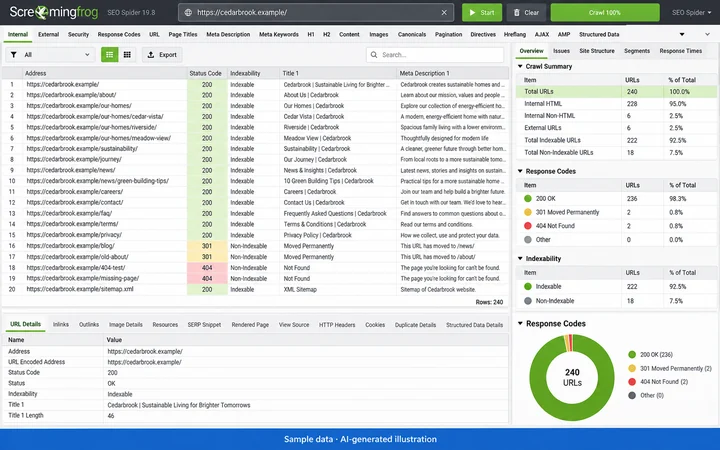Select row https://cedarbrook.example/404-test/

[255, 268]
